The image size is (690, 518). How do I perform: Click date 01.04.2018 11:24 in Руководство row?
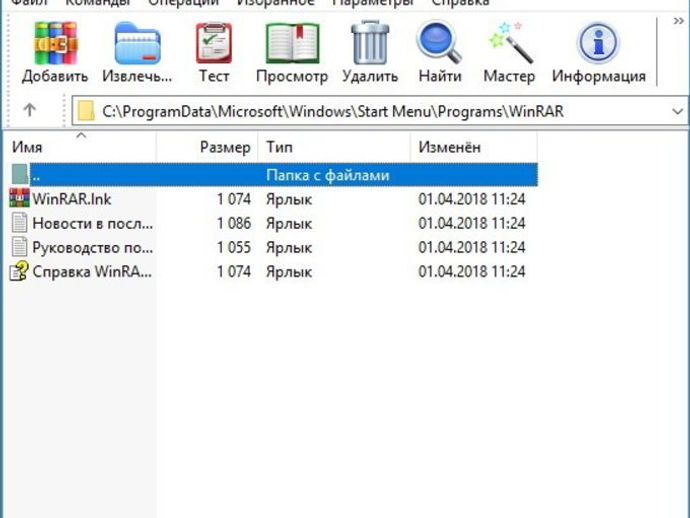[472, 247]
